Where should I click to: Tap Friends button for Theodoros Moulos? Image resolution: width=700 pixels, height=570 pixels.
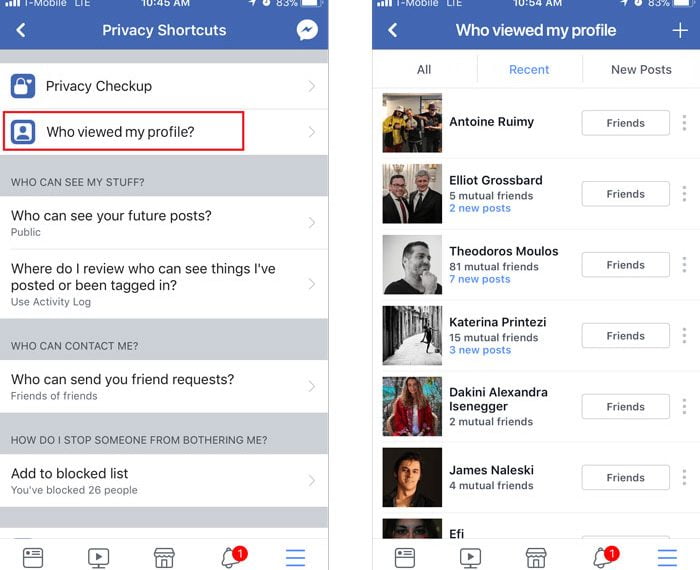[x=625, y=265]
